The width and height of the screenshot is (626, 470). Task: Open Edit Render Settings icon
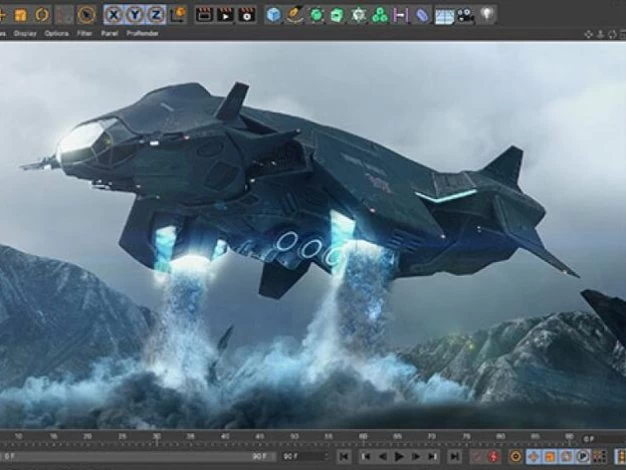tap(246, 14)
